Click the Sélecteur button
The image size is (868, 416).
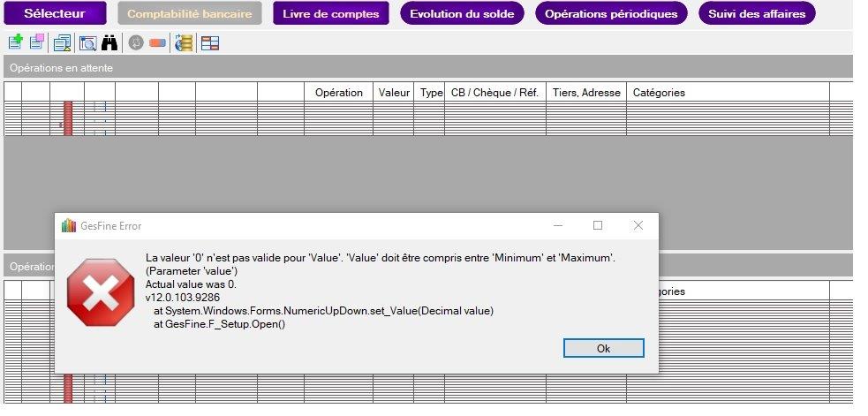click(x=55, y=14)
